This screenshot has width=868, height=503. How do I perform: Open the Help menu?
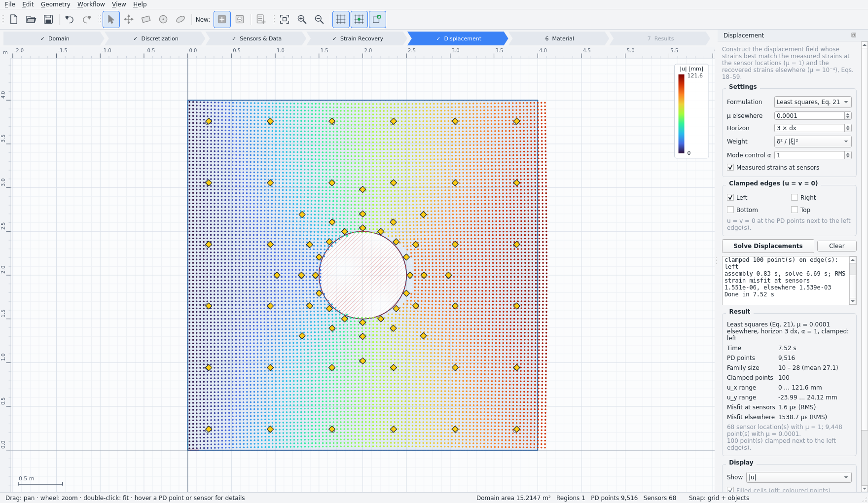140,4
